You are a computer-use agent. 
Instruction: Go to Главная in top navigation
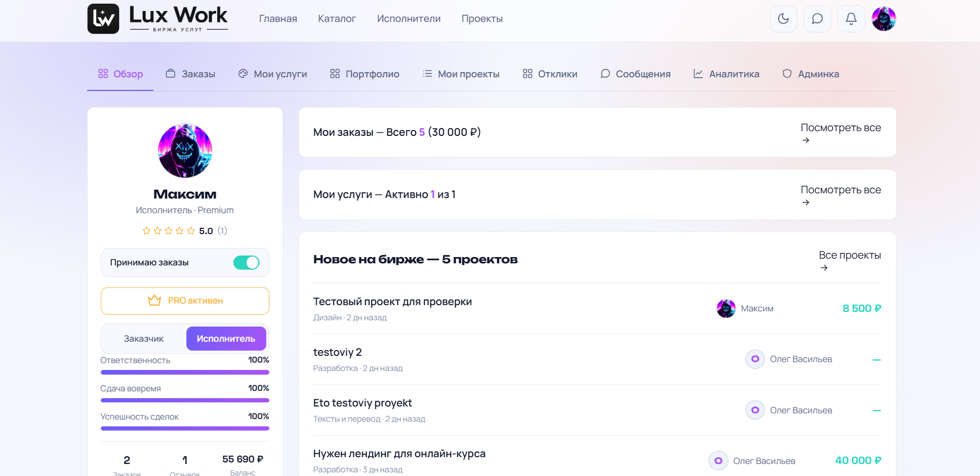(x=278, y=19)
